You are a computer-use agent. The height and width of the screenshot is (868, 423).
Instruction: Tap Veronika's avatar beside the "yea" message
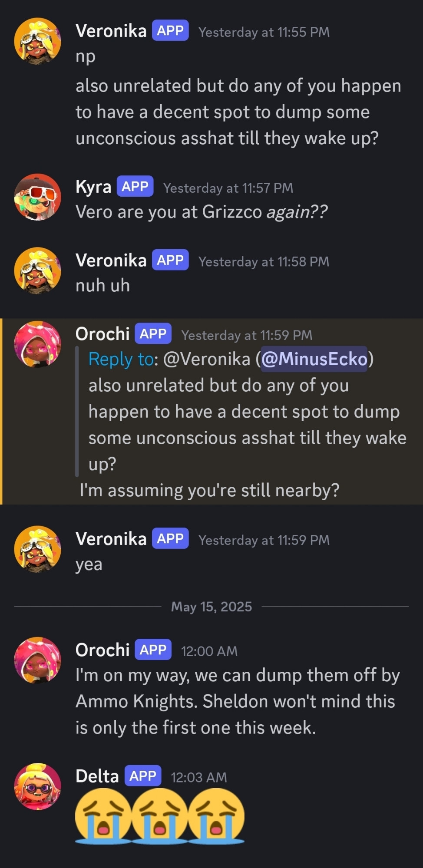[37, 549]
